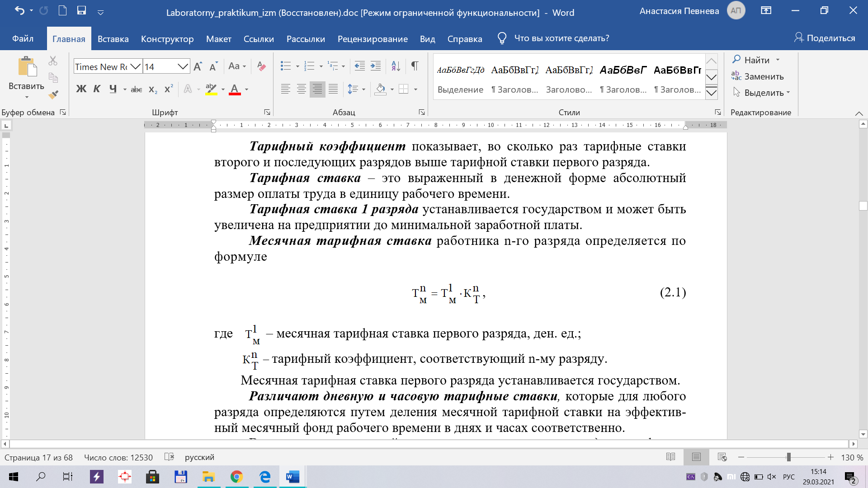Open the Файл tab
The height and width of the screenshot is (488, 868).
coord(23,39)
